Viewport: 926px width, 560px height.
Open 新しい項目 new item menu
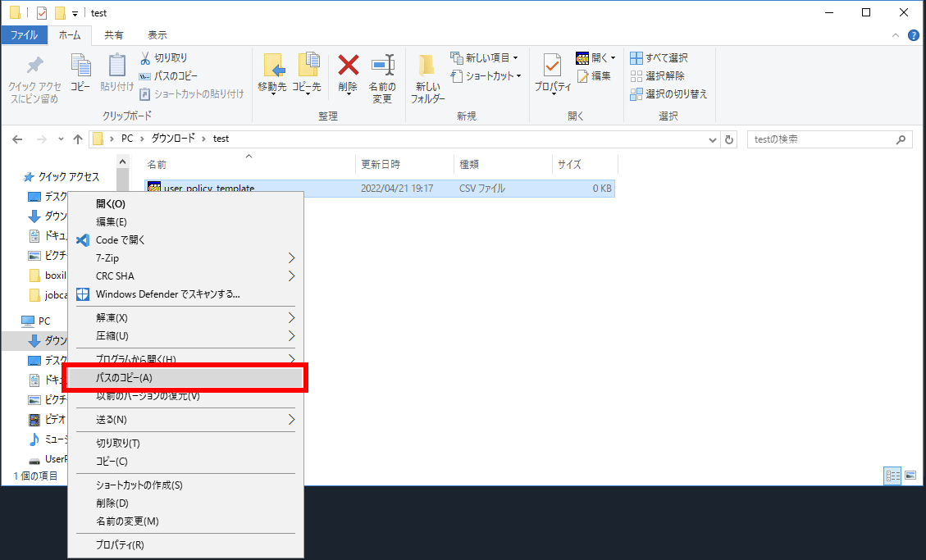(484, 58)
